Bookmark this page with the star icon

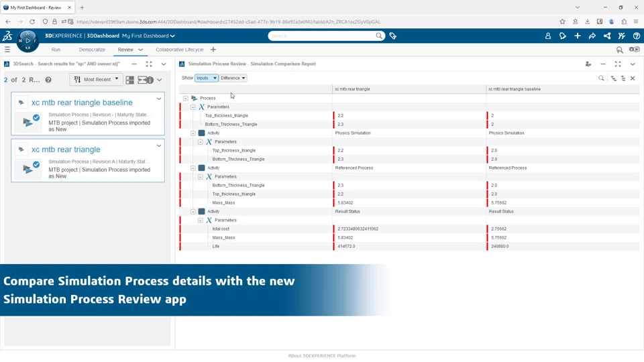pos(562,21)
